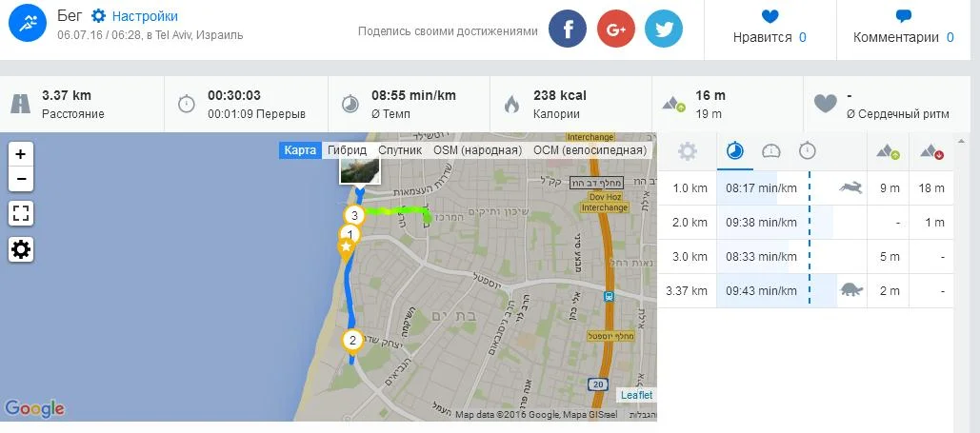Open map settings gear button
This screenshot has height=433, width=980.
click(21, 249)
